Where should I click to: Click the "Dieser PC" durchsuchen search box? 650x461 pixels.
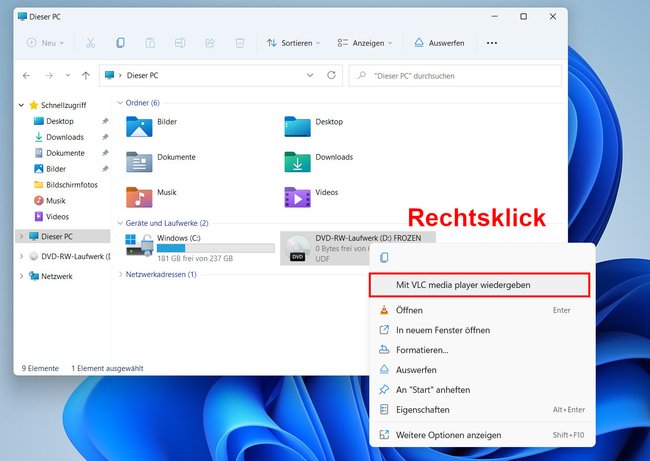pos(455,76)
